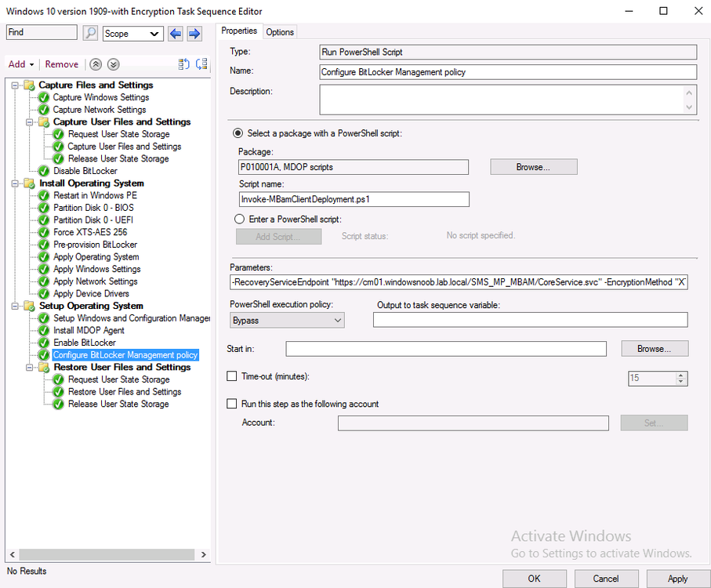Choose 'Select a package with a PowerShell script' radio
The image size is (711, 588).
[238, 133]
